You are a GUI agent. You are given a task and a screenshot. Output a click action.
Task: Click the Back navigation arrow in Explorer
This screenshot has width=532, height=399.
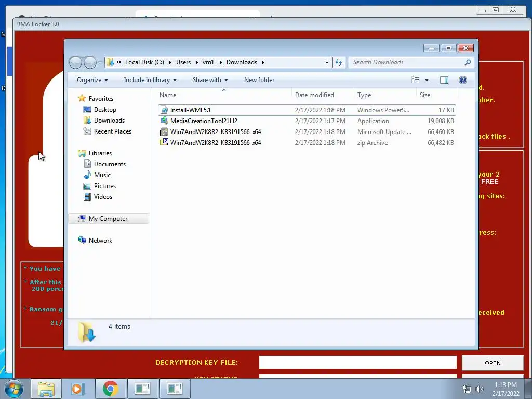click(75, 62)
